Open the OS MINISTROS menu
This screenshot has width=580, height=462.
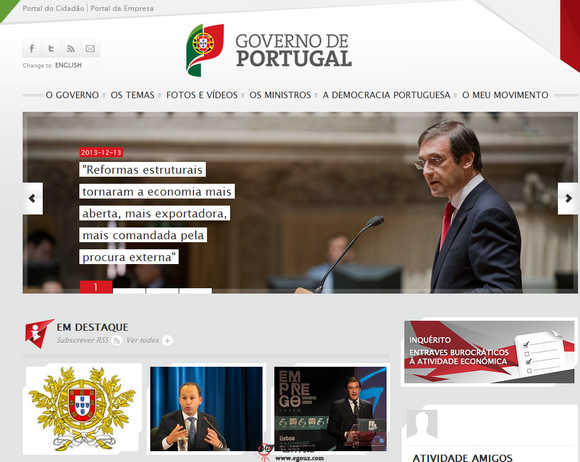pyautogui.click(x=280, y=95)
